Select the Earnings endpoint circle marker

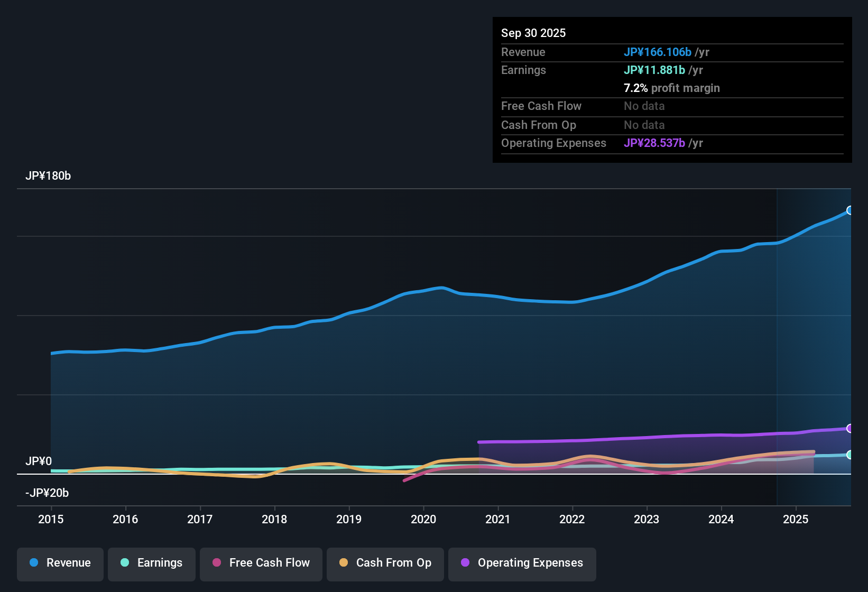point(850,454)
